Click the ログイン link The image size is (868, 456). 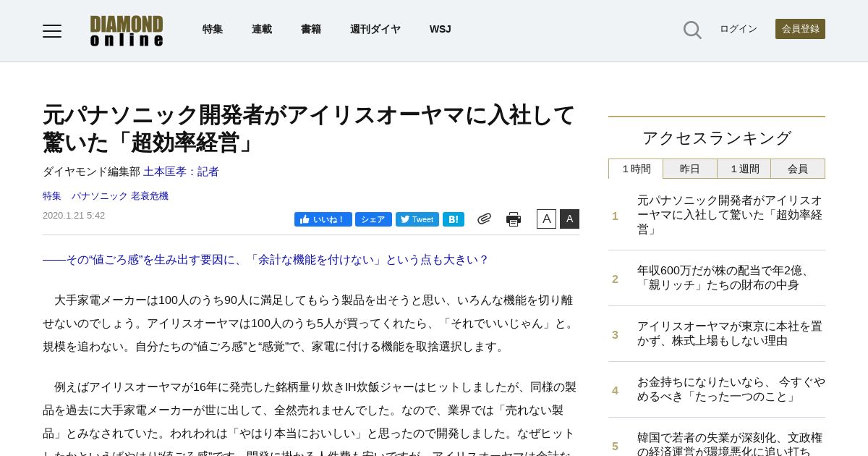pyautogui.click(x=739, y=29)
